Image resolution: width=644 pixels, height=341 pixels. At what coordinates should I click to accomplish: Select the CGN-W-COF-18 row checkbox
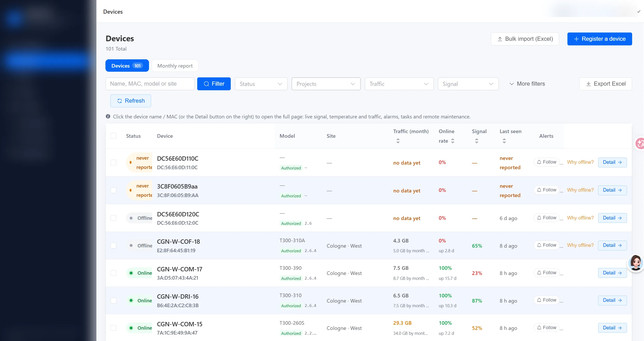[113, 246]
